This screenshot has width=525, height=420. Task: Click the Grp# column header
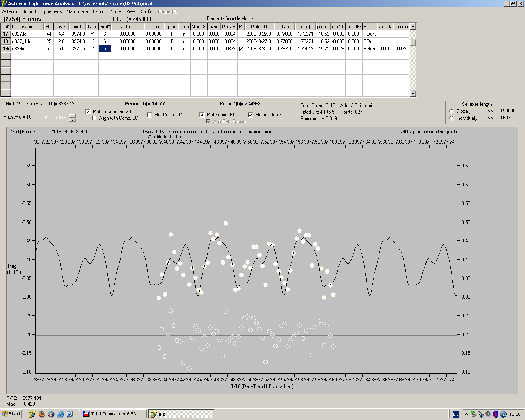(105, 27)
